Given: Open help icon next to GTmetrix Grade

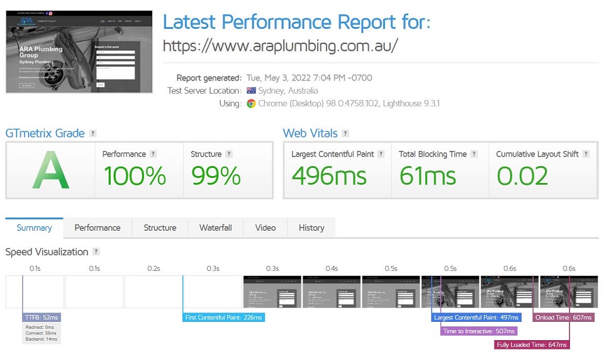Looking at the screenshot, I should pyautogui.click(x=93, y=133).
